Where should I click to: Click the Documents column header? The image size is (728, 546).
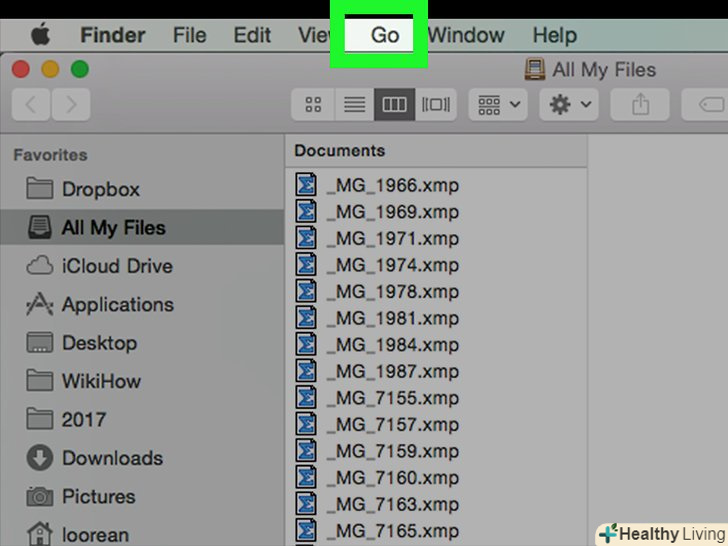click(x=340, y=150)
